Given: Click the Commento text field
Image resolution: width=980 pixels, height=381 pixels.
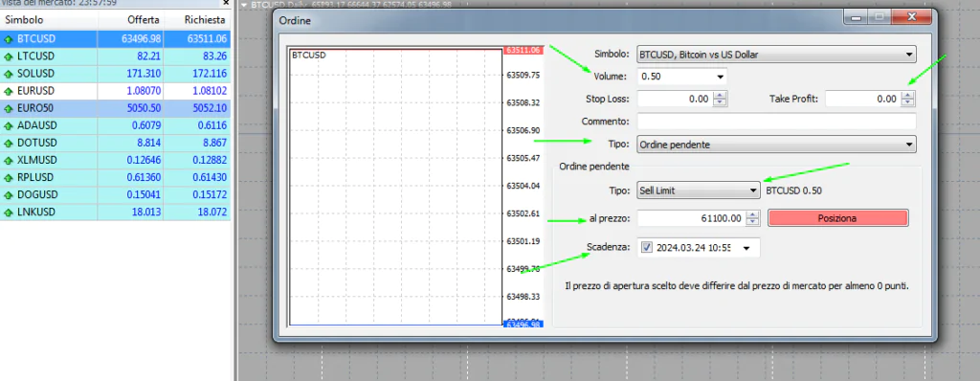Looking at the screenshot, I should coord(777,121).
